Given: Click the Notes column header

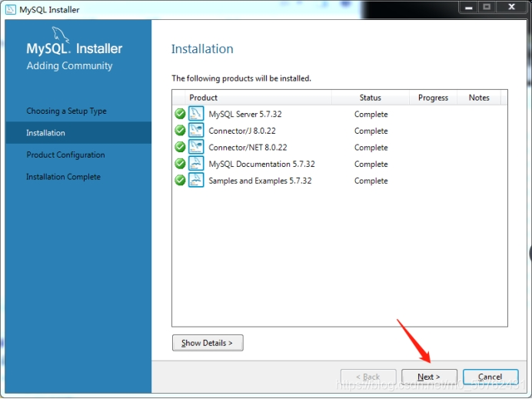Looking at the screenshot, I should tap(479, 98).
